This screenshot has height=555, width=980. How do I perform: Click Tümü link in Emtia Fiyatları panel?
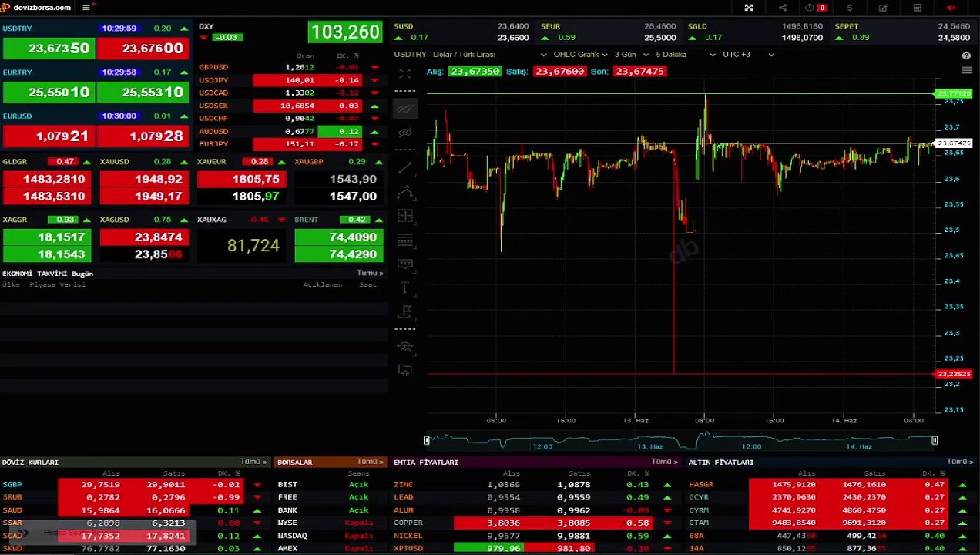click(x=665, y=462)
